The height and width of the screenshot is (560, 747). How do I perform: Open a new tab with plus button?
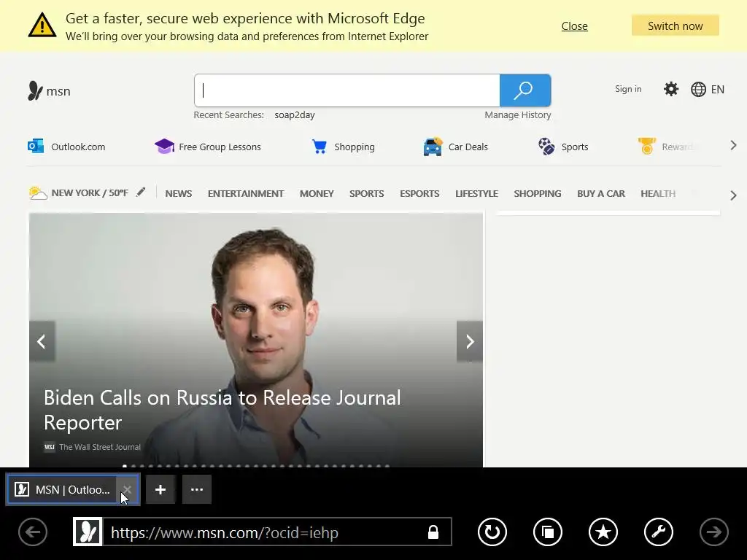click(x=160, y=489)
